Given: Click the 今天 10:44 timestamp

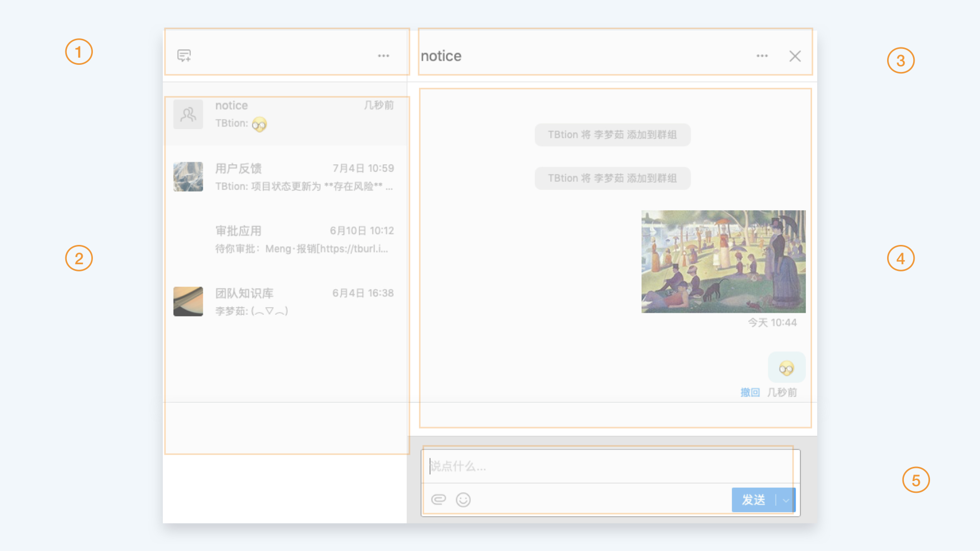Looking at the screenshot, I should click(772, 322).
